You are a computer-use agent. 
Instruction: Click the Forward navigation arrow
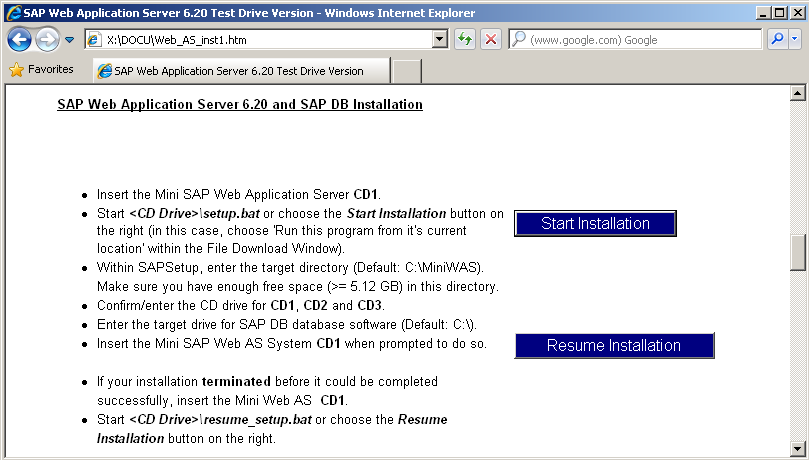tap(47, 40)
